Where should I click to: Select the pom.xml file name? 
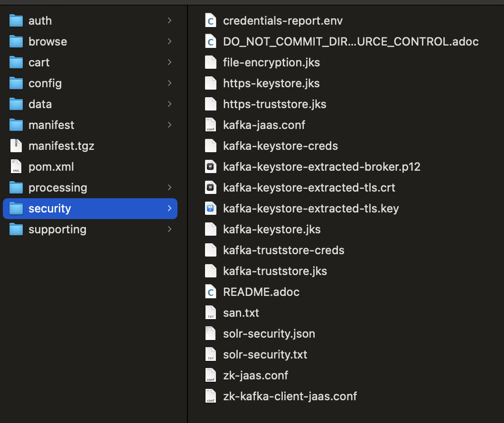pyautogui.click(x=51, y=167)
